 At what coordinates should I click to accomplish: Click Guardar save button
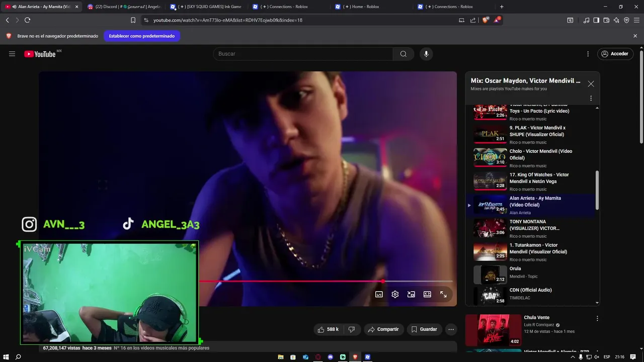[424, 329]
